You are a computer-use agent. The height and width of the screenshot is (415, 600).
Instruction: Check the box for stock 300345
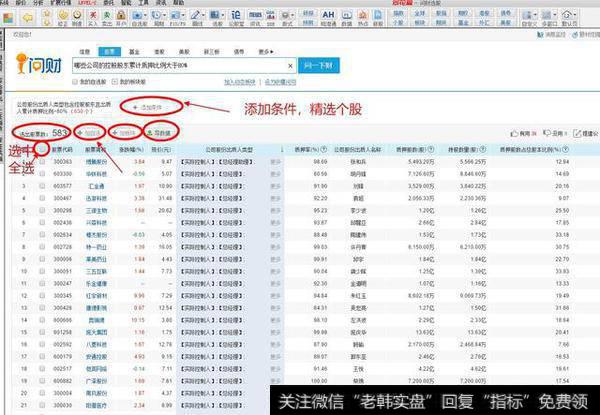[x=42, y=296]
